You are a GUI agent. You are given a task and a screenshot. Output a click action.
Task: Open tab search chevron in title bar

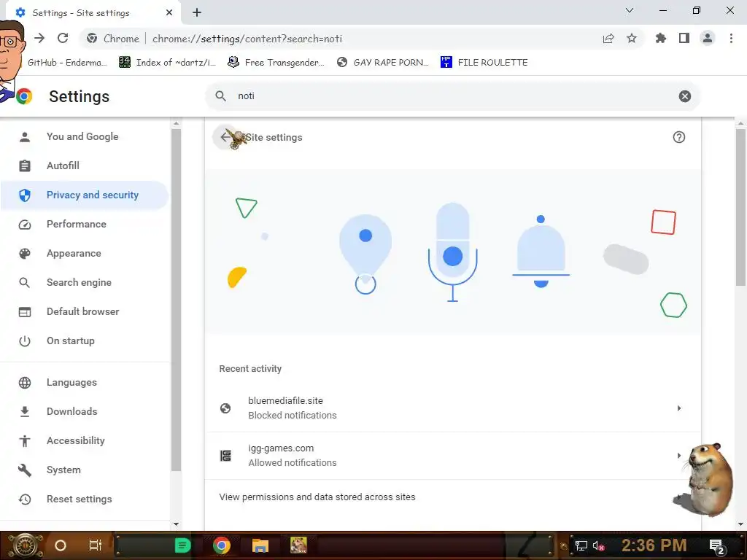[630, 10]
